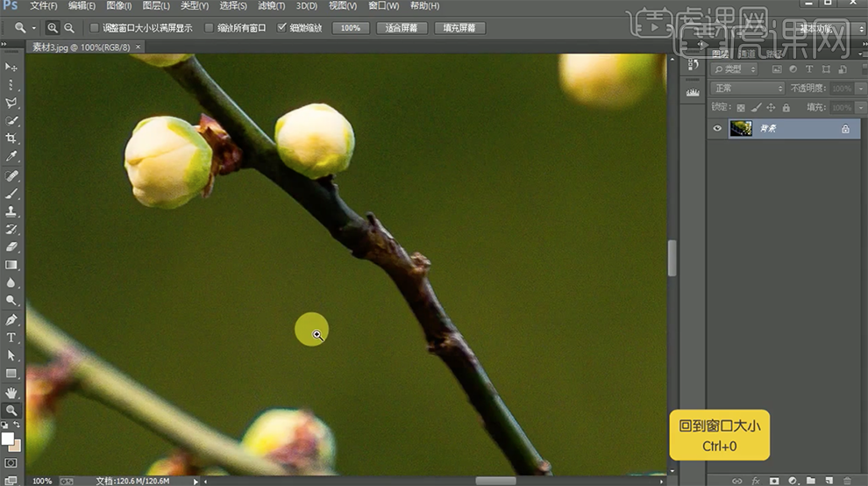The height and width of the screenshot is (486, 868).
Task: Select the Pen tool
Action: click(11, 319)
